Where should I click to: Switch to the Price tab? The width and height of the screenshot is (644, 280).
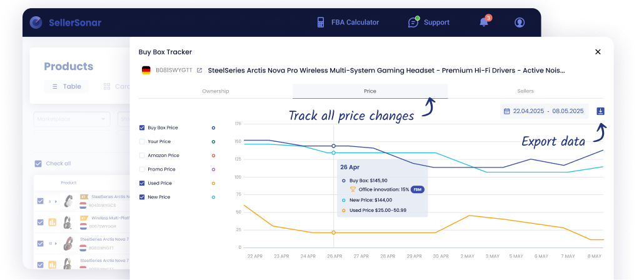370,91
